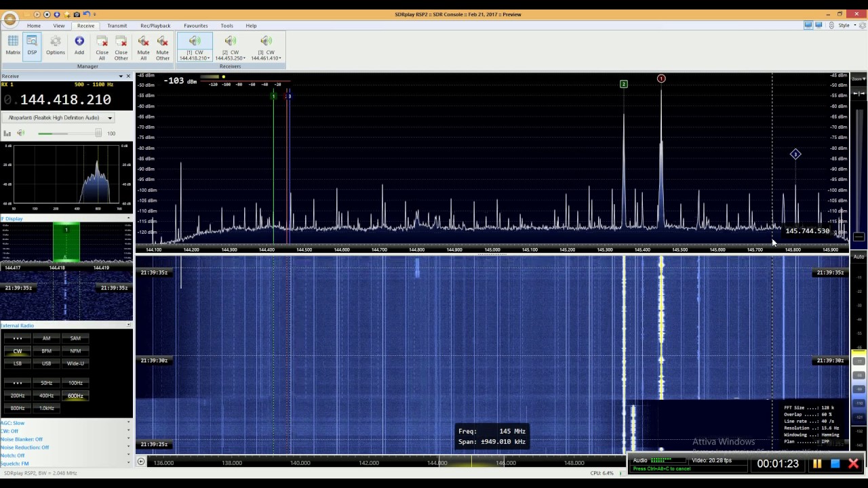Open the View ribbon tab

59,26
